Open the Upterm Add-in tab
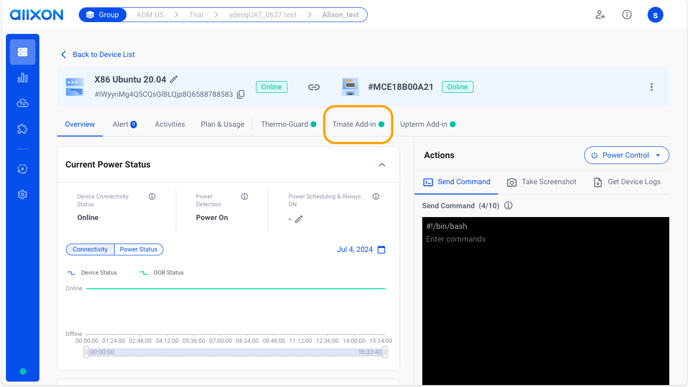The width and height of the screenshot is (688, 387). coord(427,124)
